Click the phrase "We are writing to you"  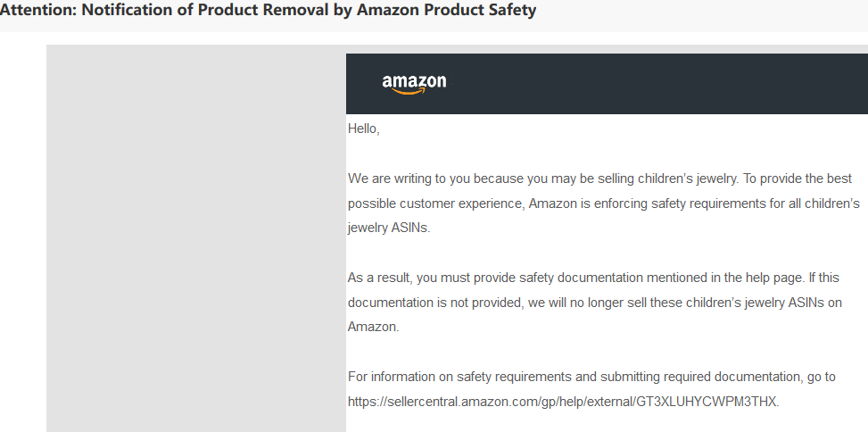point(409,179)
